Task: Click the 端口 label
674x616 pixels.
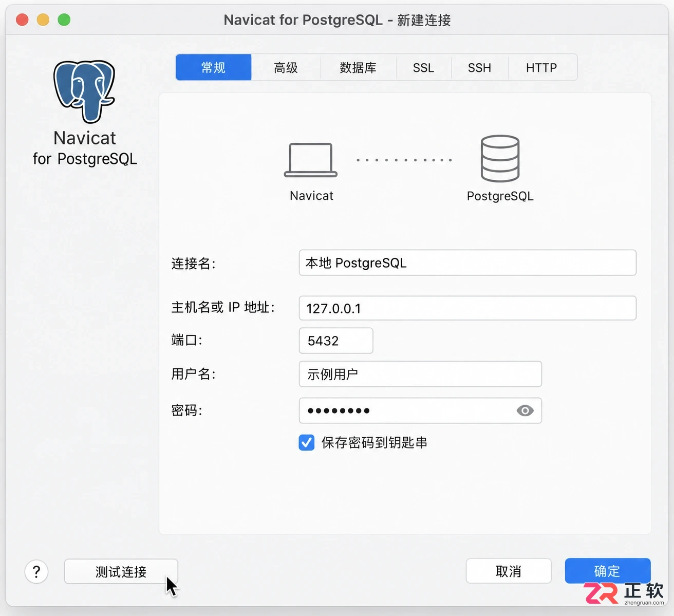Action: click(187, 340)
